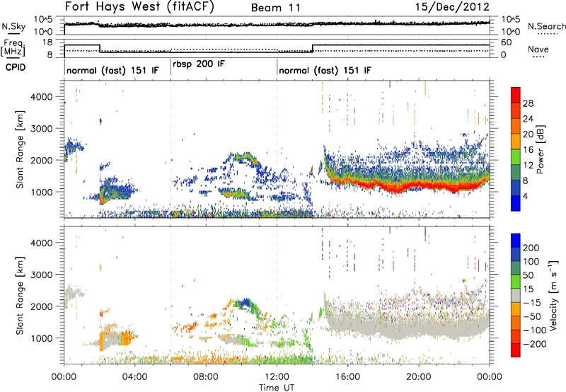Click the Freq. [MHz] axis label
The image size is (566, 392).
pos(13,47)
